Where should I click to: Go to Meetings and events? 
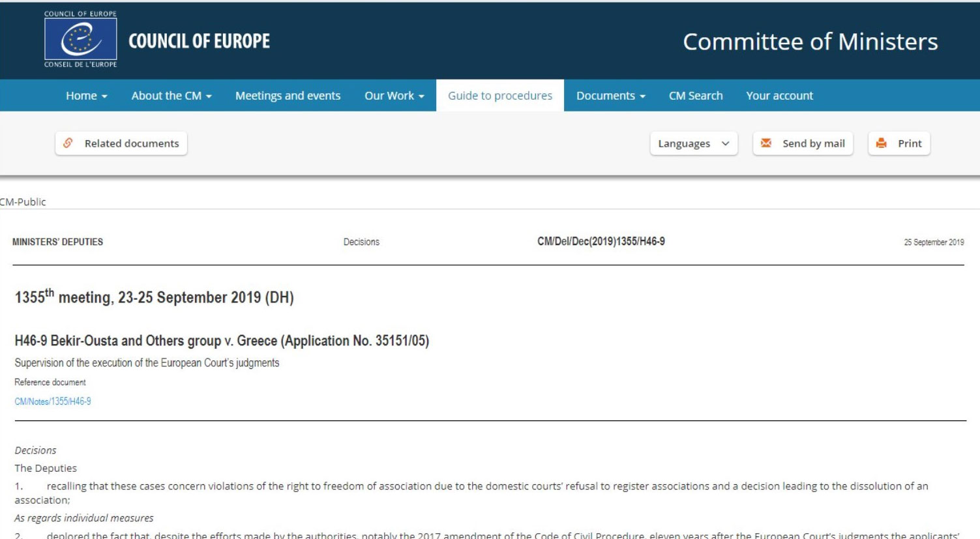coord(288,96)
